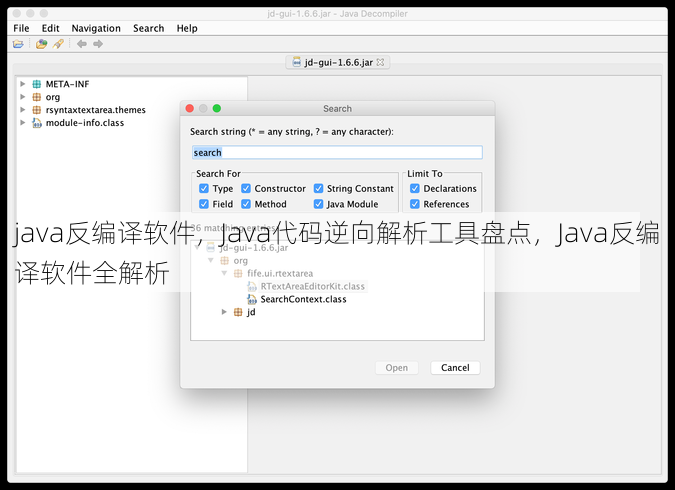The width and height of the screenshot is (675, 490).
Task: Click the Forward arrow toolbar icon
Action: (98, 44)
